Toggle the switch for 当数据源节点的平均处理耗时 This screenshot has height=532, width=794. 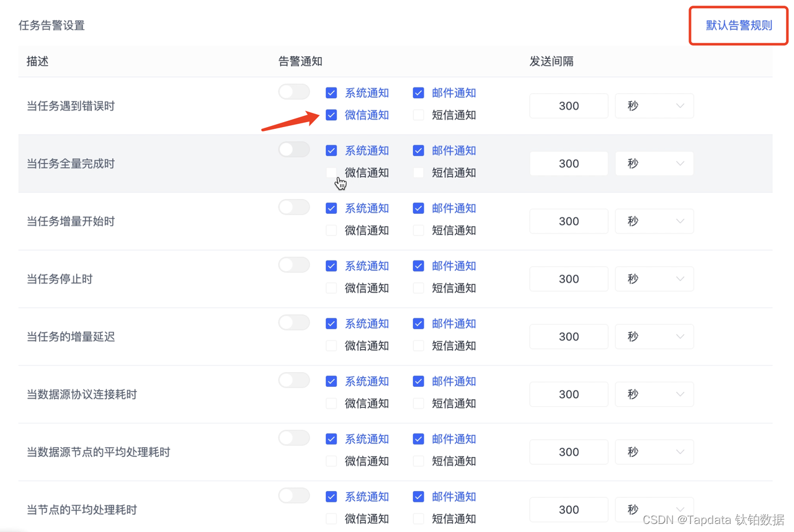click(294, 438)
